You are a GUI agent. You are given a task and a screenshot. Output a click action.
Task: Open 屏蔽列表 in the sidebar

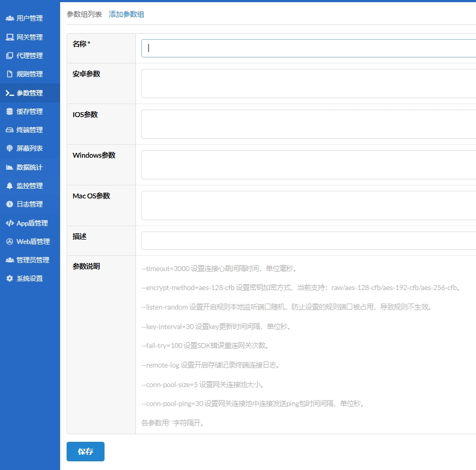pos(29,149)
